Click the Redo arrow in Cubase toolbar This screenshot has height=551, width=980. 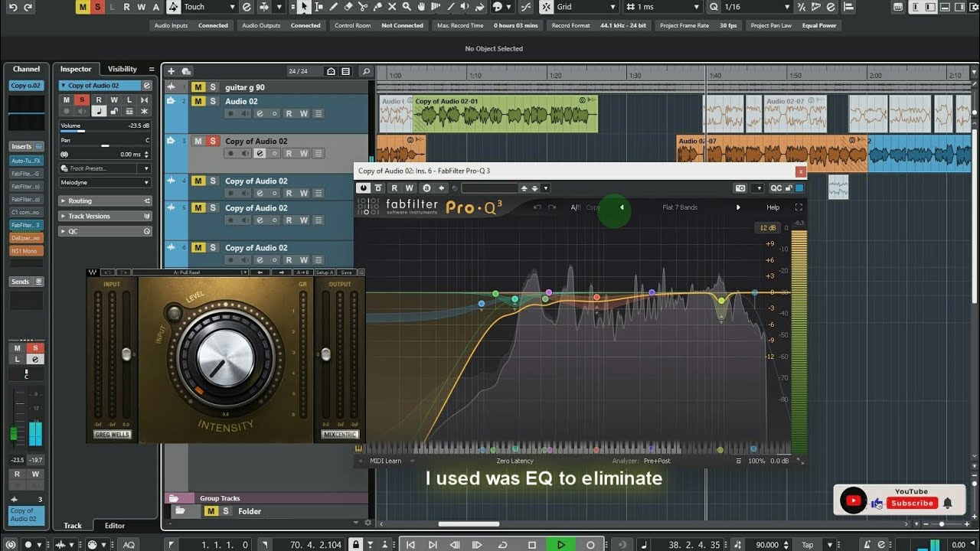[x=28, y=7]
